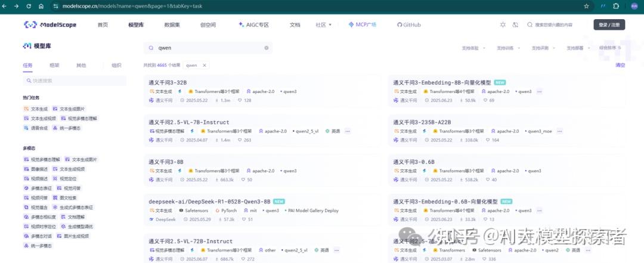The image size is (644, 263).
Task: Expand more tags on 通义千问2.5-VL-7B-Instruct card
Action: coord(348,131)
